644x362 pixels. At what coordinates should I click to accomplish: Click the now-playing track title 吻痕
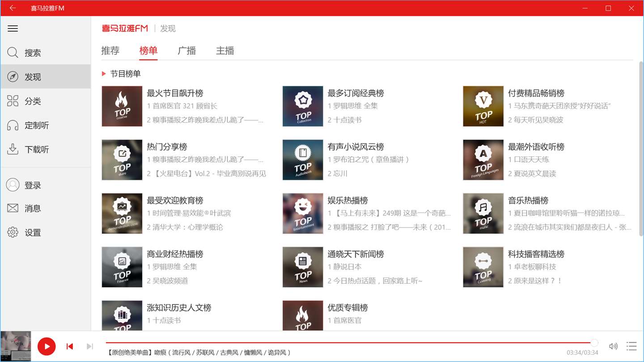(x=199, y=353)
